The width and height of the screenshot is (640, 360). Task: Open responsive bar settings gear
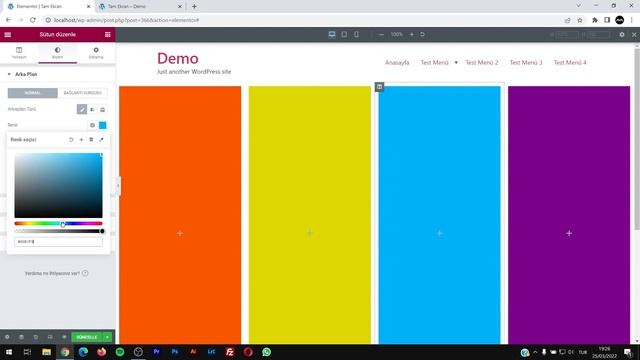(x=622, y=35)
